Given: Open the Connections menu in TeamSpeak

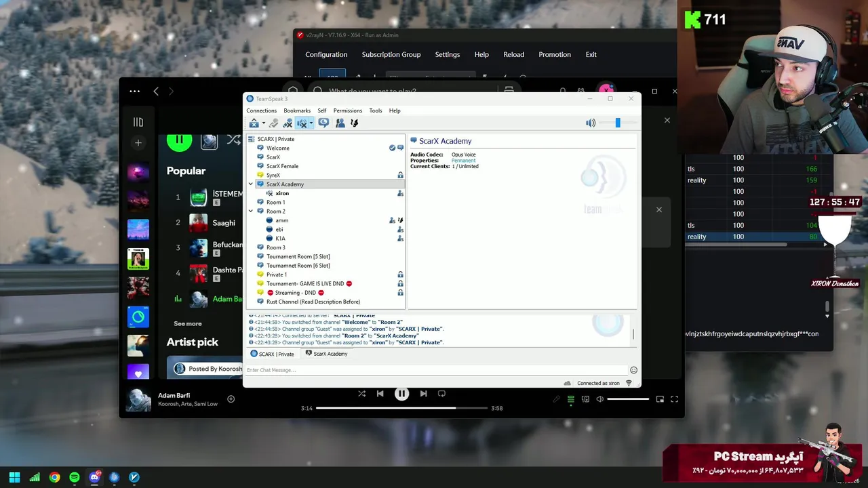Looking at the screenshot, I should 261,110.
